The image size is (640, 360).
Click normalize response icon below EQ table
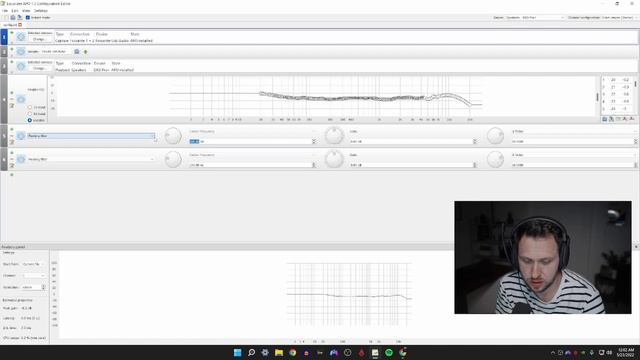(x=625, y=119)
